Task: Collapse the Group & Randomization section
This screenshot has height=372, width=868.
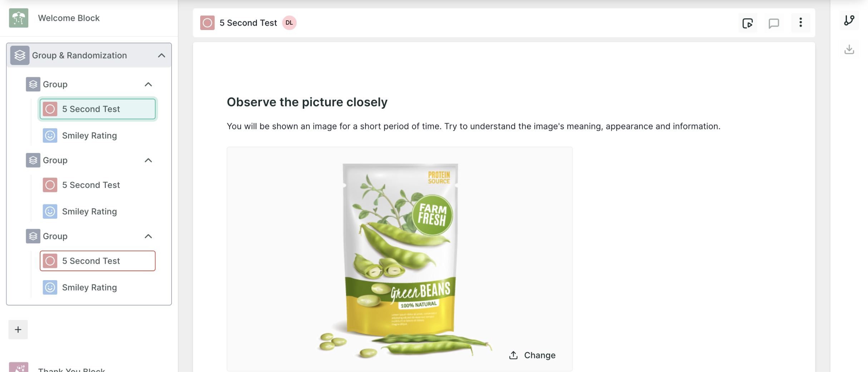Action: pyautogui.click(x=162, y=55)
